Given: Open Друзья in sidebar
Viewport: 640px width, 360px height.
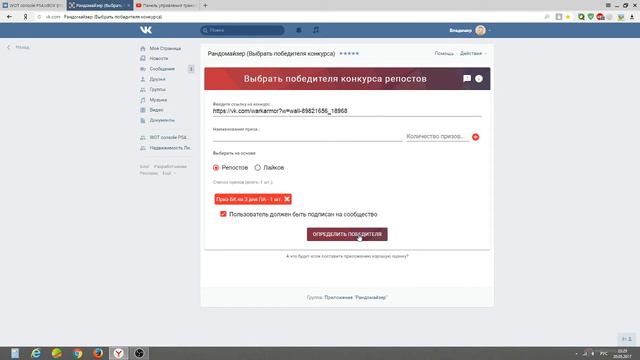Looking at the screenshot, I should click(x=157, y=79).
